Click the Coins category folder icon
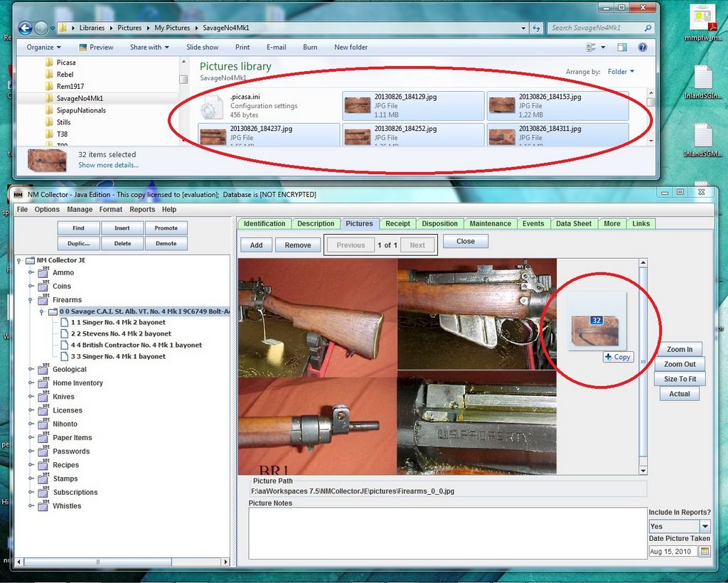728x583 pixels. coord(43,287)
